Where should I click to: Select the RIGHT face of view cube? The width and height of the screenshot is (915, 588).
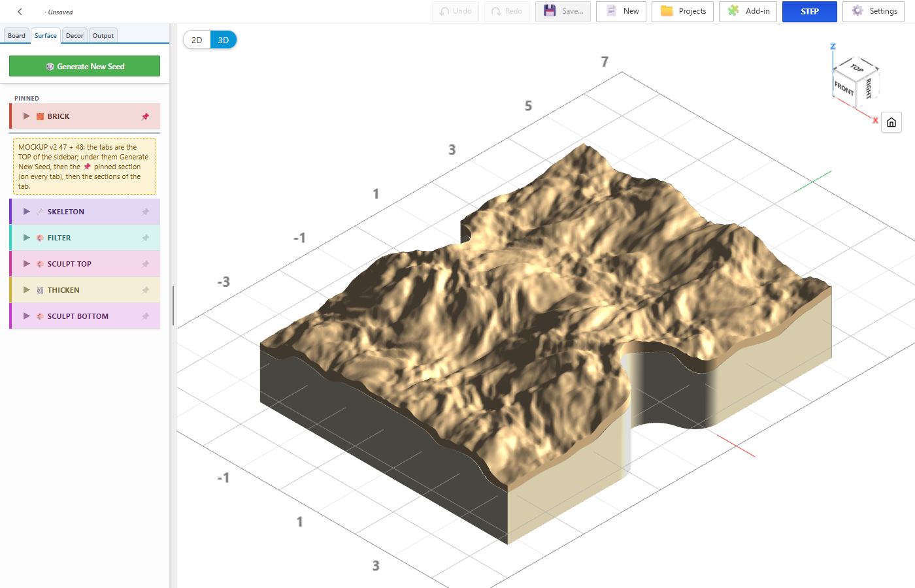coord(868,88)
